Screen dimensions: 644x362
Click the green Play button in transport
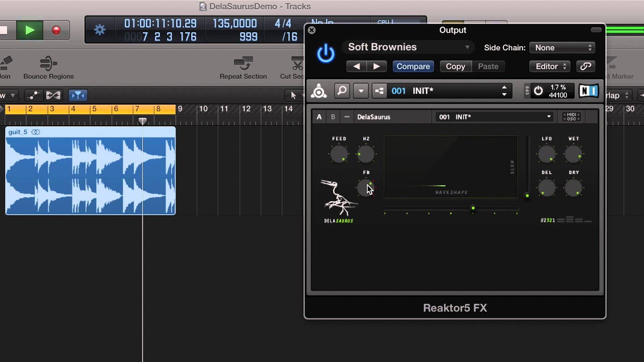(30, 30)
